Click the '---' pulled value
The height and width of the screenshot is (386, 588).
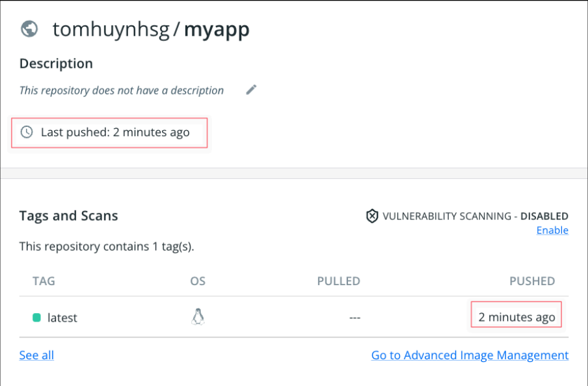[354, 318]
